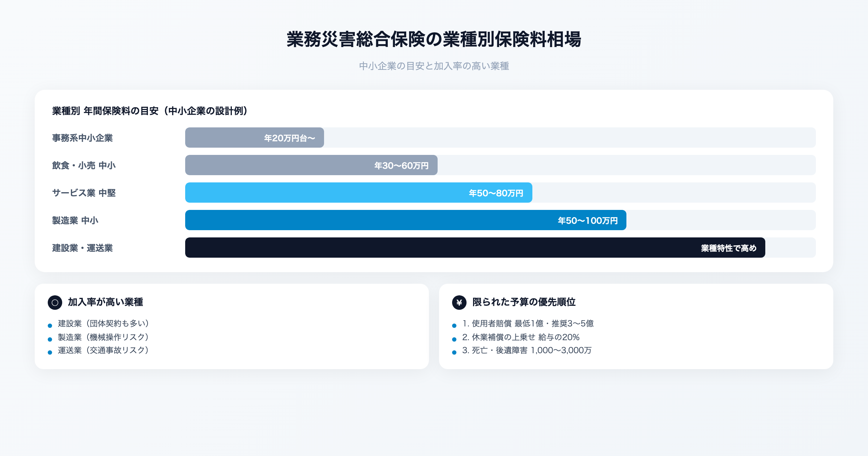Click the 年20万円台〜 bar for 事務系中小企業

tap(255, 138)
